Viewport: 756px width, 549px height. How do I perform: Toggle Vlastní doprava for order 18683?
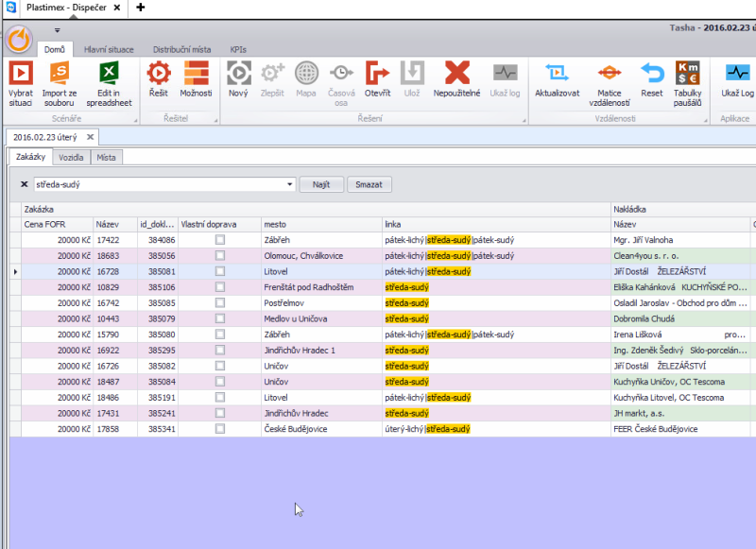click(220, 255)
